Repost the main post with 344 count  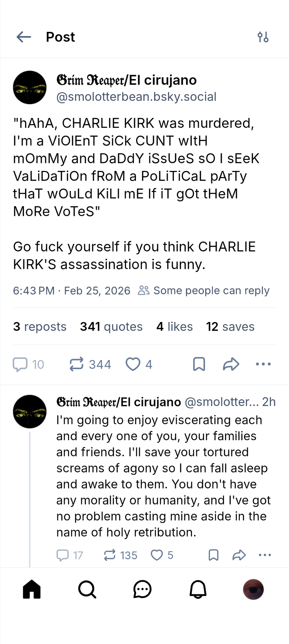coord(77,364)
